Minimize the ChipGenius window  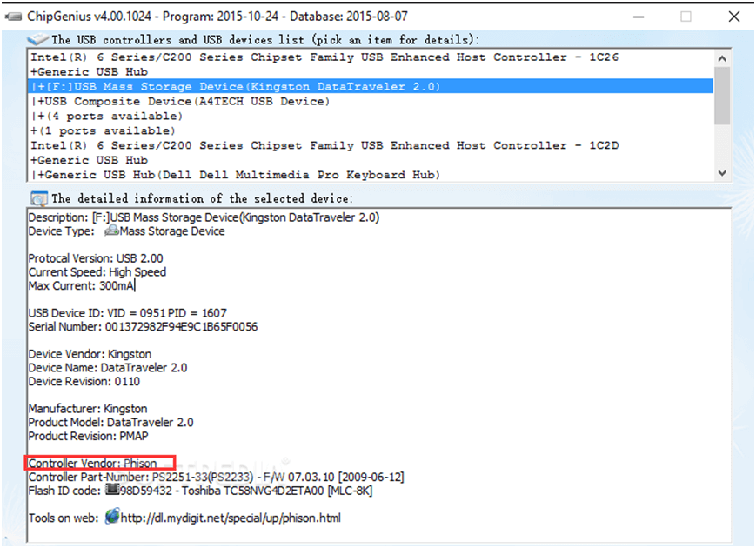pos(639,17)
